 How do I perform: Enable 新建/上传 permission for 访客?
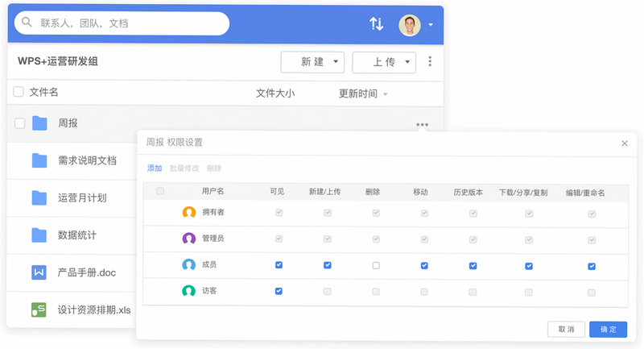point(328,292)
